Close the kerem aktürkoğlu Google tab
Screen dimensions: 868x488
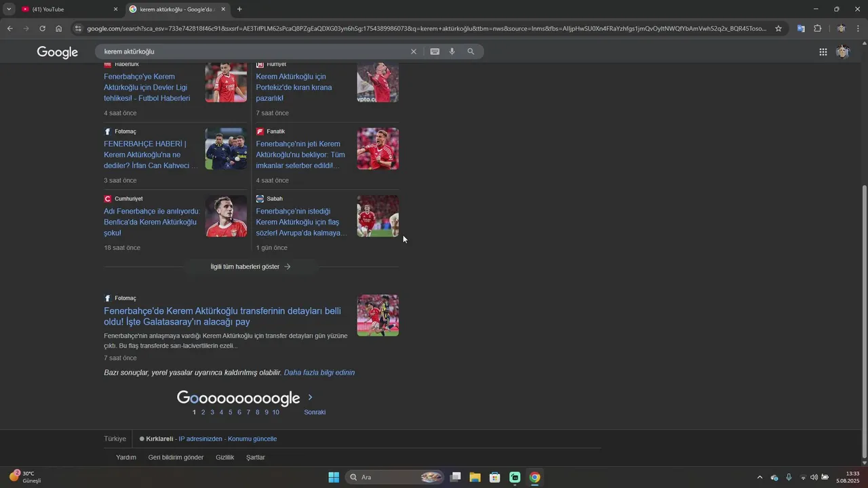point(223,9)
